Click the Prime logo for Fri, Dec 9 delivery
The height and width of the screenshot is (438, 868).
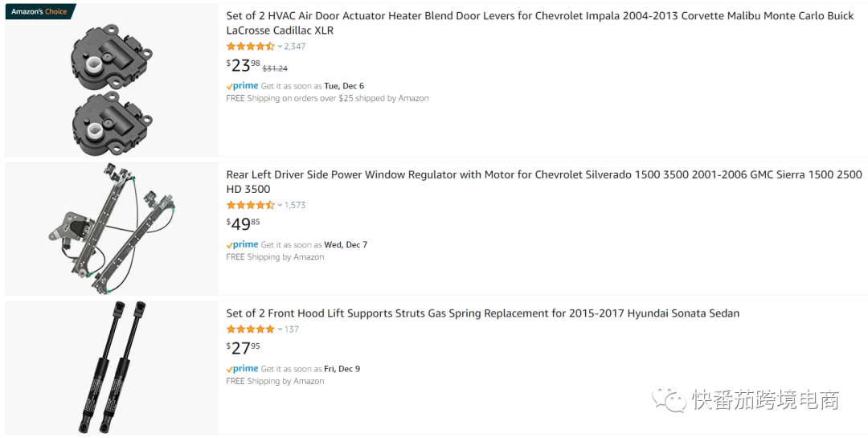243,368
